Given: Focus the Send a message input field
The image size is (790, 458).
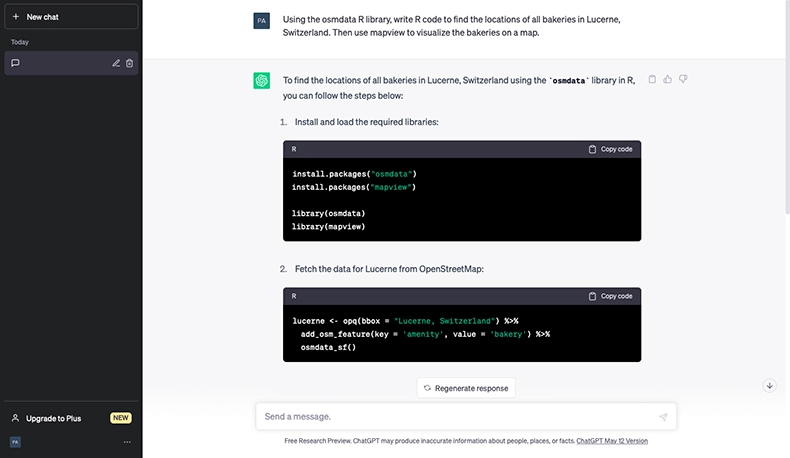Looking at the screenshot, I should click(455, 416).
